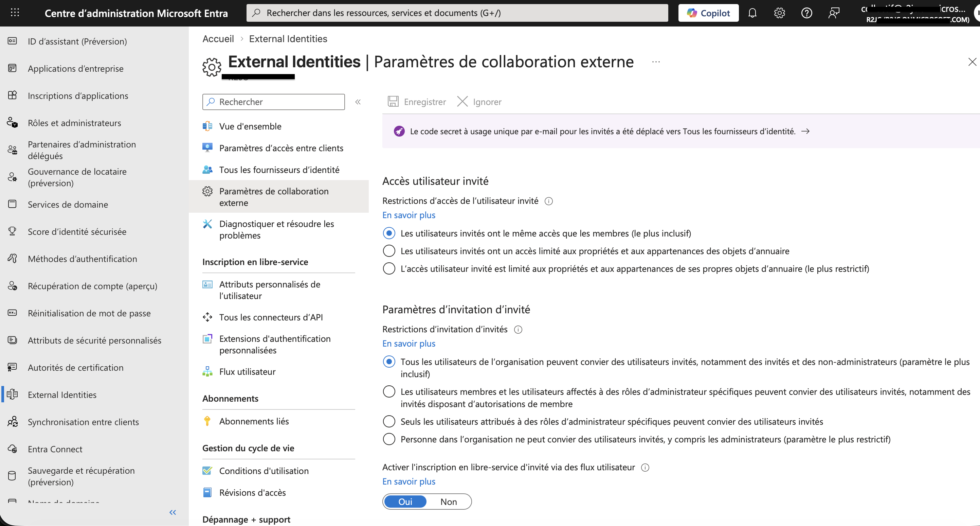Select guests have limited access to directory objects

click(x=389, y=251)
